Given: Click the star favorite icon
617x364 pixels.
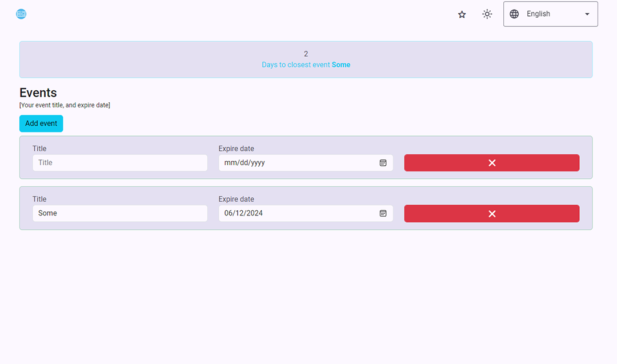Looking at the screenshot, I should point(462,14).
